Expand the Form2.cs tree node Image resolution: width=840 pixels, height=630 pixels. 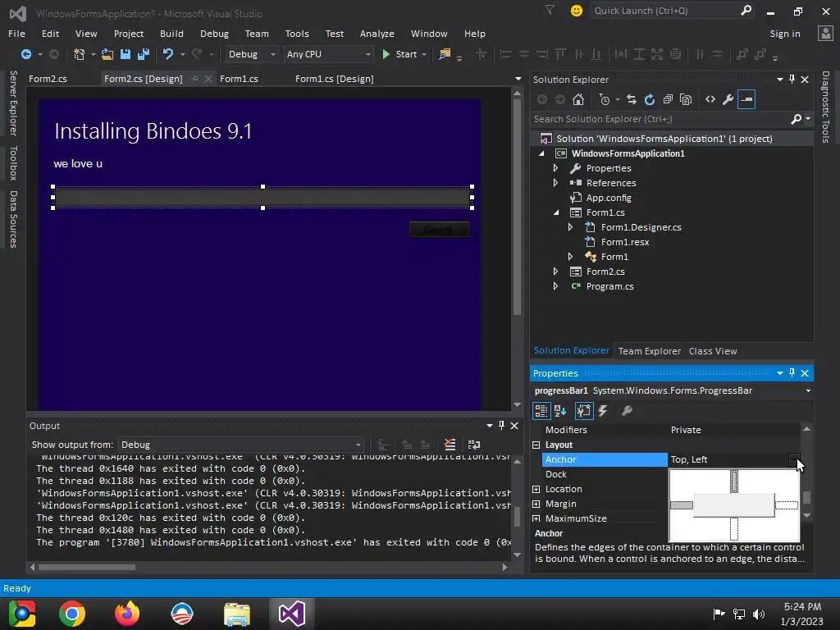click(x=555, y=272)
